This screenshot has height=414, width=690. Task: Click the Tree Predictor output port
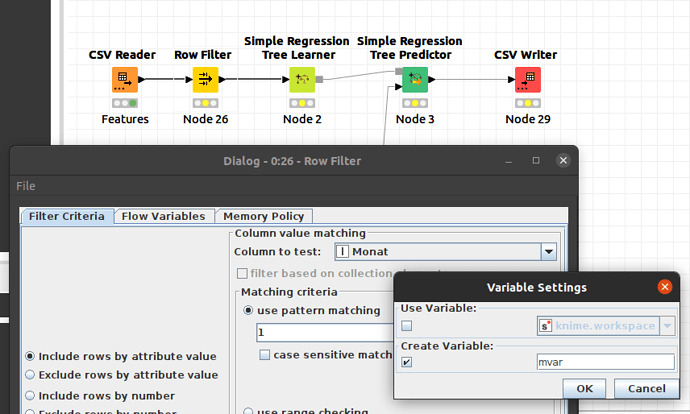[x=432, y=80]
